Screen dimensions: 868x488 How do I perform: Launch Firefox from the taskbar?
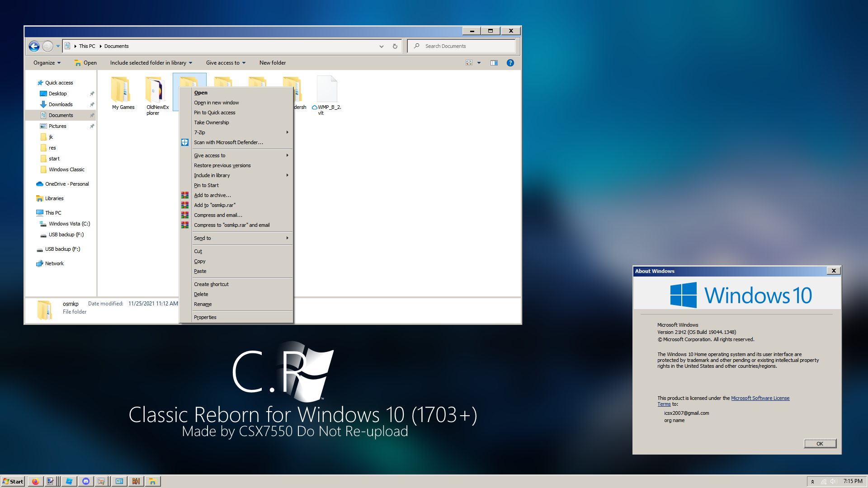[x=35, y=481]
